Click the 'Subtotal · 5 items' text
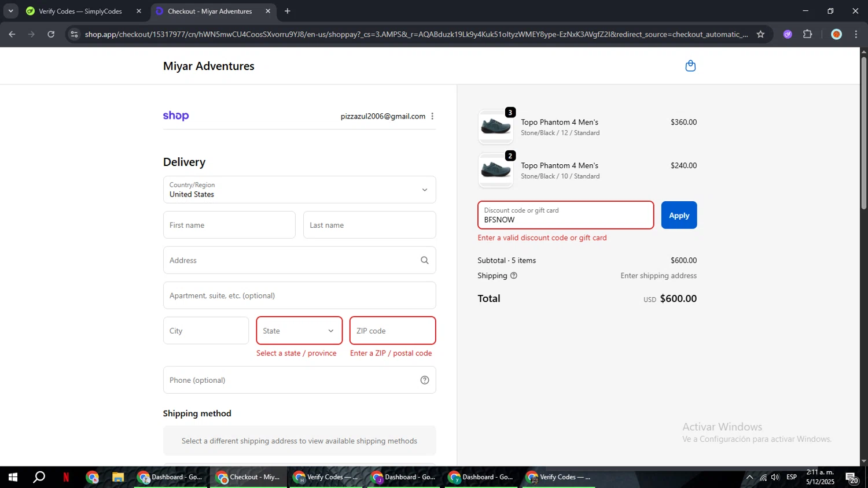Viewport: 868px width, 488px height. click(507, 260)
